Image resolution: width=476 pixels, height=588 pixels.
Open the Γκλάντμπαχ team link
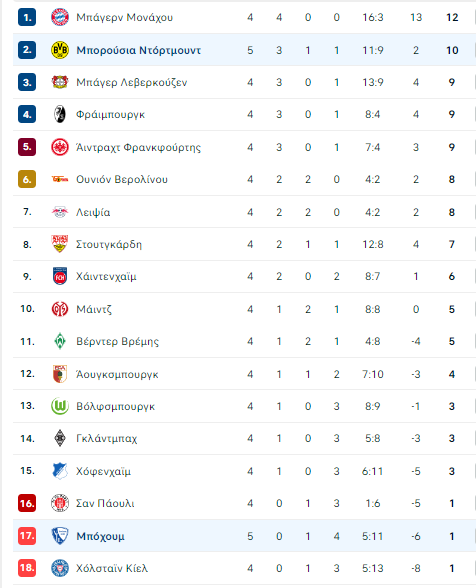click(107, 438)
